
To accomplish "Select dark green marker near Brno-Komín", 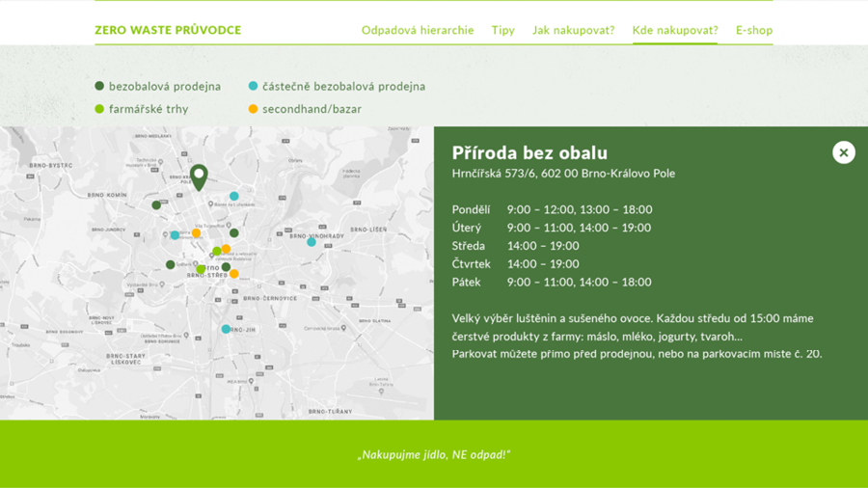I will 156,205.
